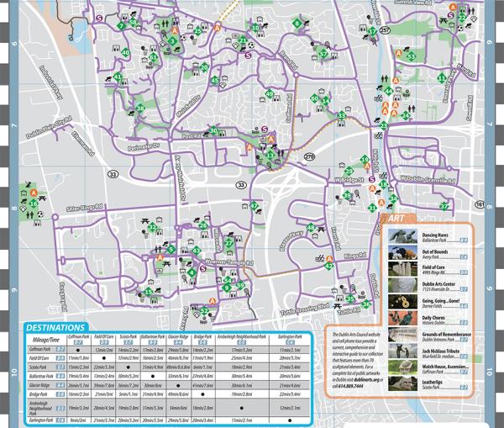Screen dimensions: 504x428
Task: Click park marker number 20
Action: [204, 67]
